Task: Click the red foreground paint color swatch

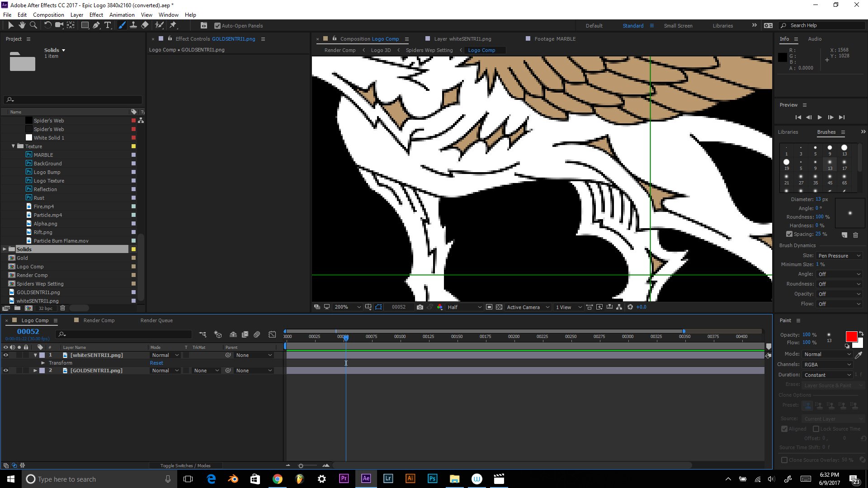Action: point(851,337)
